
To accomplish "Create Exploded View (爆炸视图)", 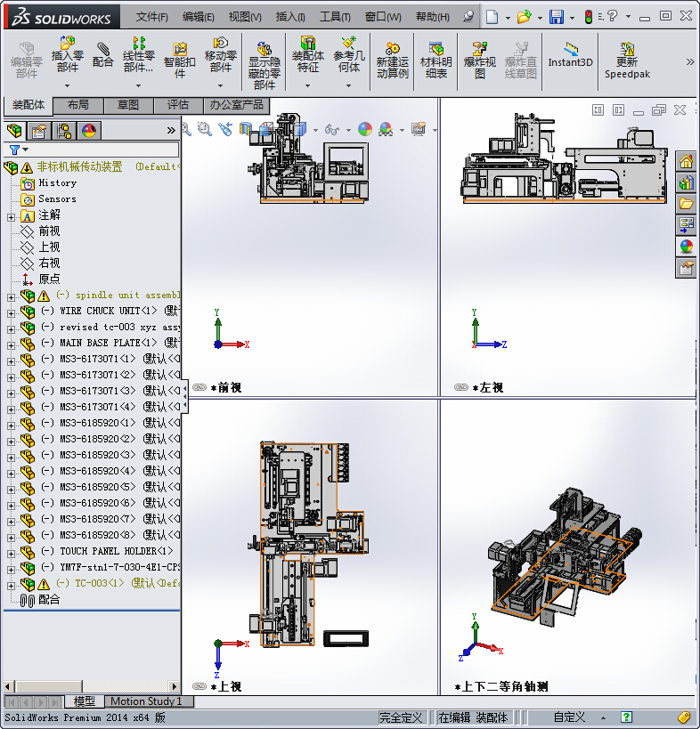I will pyautogui.click(x=479, y=48).
